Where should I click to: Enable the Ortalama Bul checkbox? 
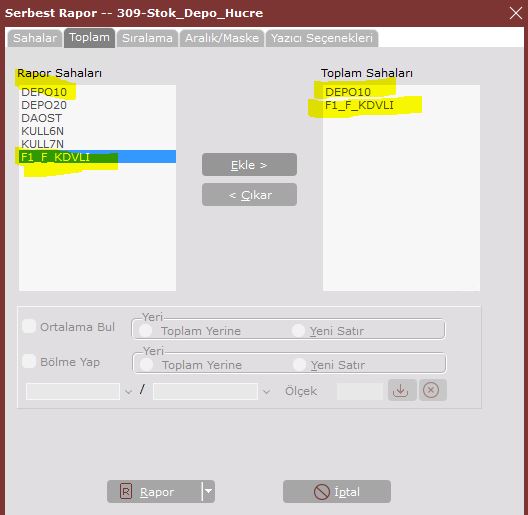(29, 326)
